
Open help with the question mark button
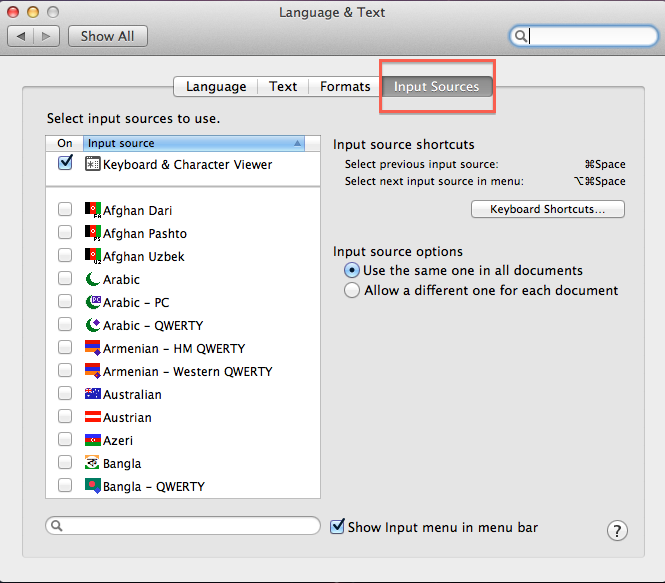[617, 530]
